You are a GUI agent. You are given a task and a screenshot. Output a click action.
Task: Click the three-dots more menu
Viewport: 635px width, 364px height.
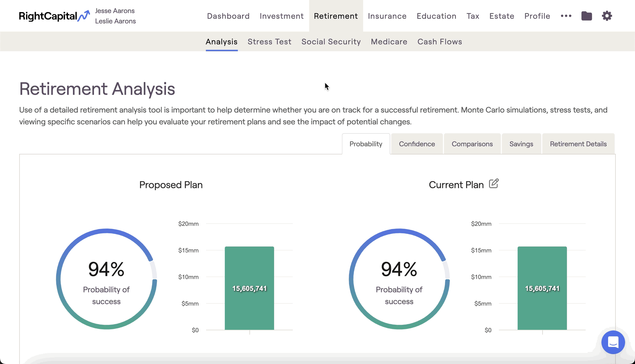click(566, 16)
